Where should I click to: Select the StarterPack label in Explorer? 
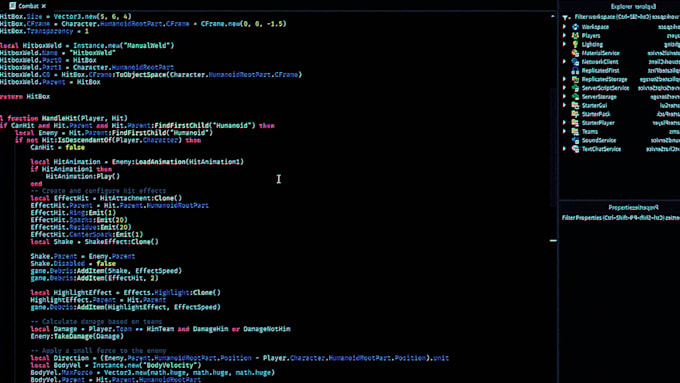point(596,114)
